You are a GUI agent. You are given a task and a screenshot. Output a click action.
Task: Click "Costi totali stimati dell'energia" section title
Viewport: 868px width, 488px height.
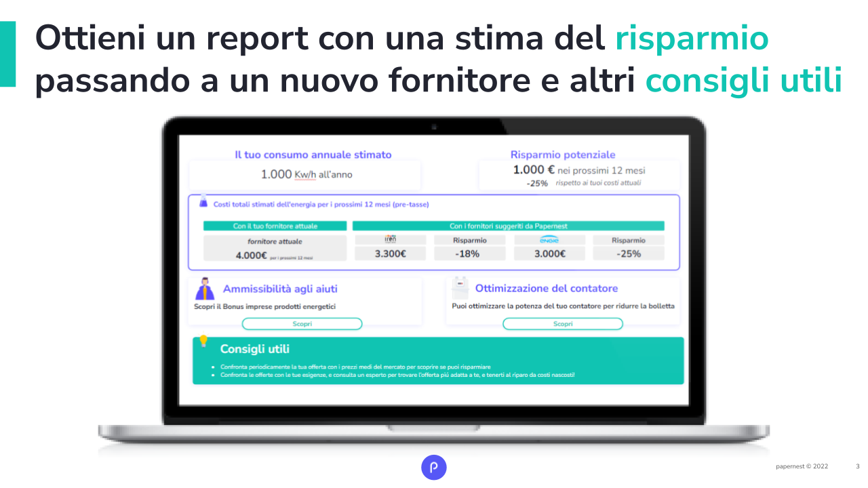point(321,204)
